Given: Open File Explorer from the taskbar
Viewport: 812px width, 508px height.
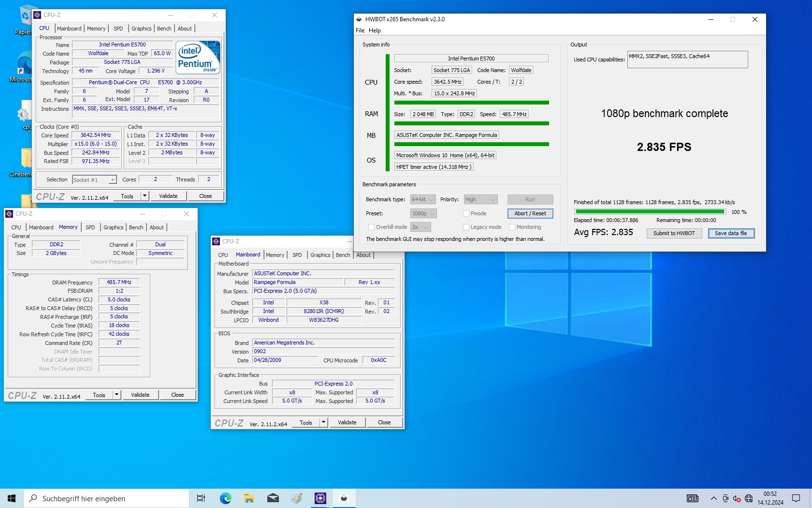Looking at the screenshot, I should pos(249,498).
